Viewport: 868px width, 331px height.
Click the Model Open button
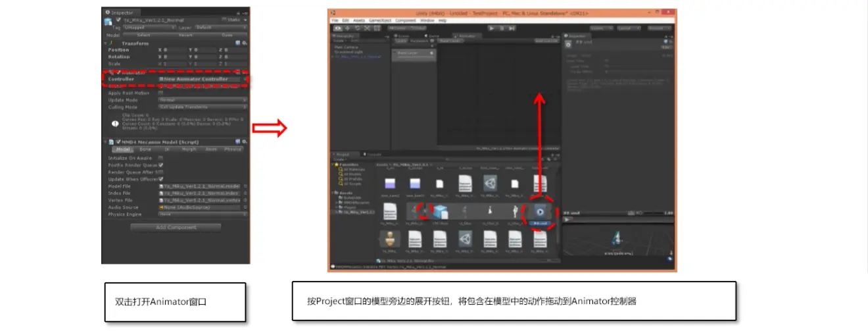[x=228, y=35]
